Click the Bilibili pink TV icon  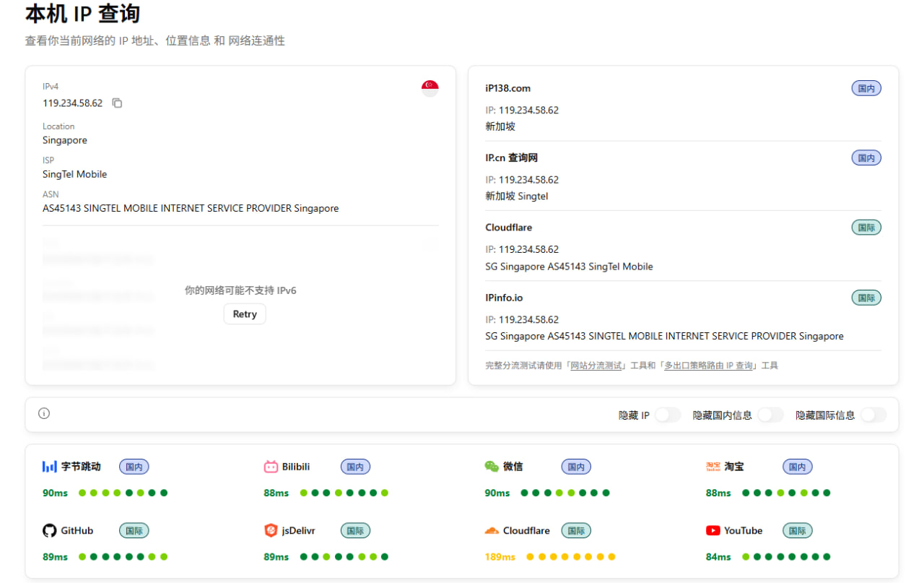[x=271, y=467]
